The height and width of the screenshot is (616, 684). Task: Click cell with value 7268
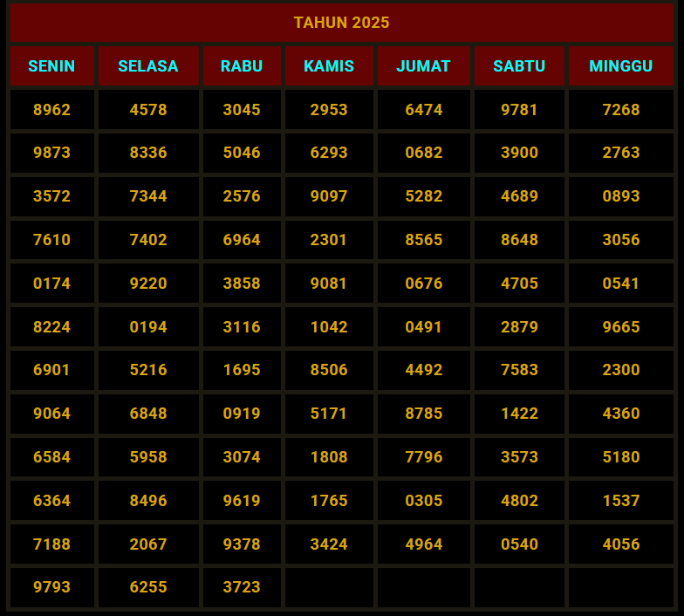click(621, 110)
